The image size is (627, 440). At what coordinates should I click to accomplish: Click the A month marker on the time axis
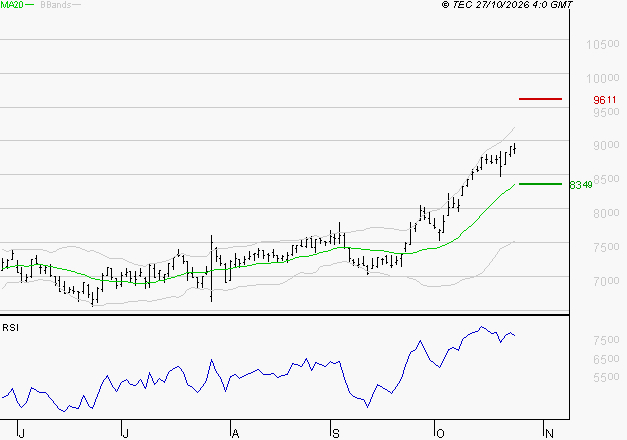click(236, 434)
